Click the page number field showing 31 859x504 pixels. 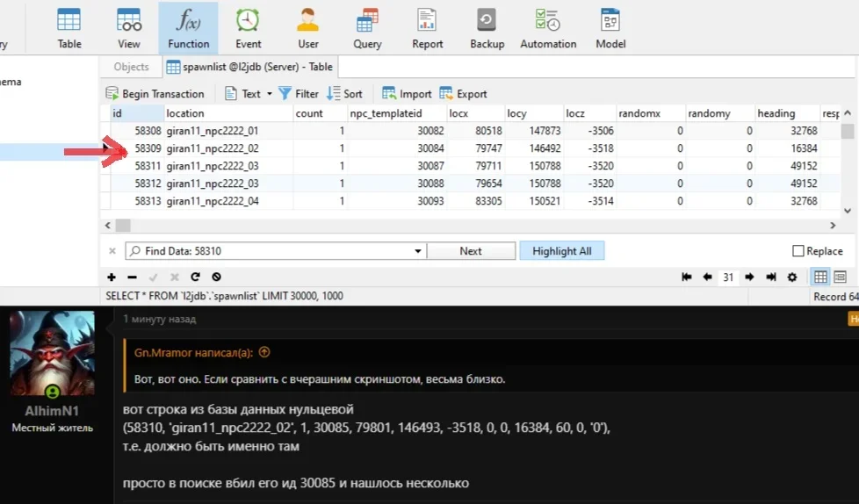[728, 277]
